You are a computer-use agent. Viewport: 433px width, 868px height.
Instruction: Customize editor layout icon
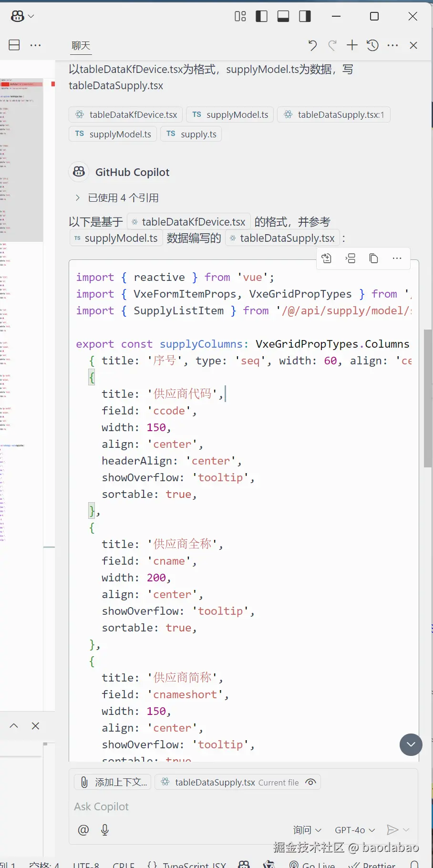(240, 16)
